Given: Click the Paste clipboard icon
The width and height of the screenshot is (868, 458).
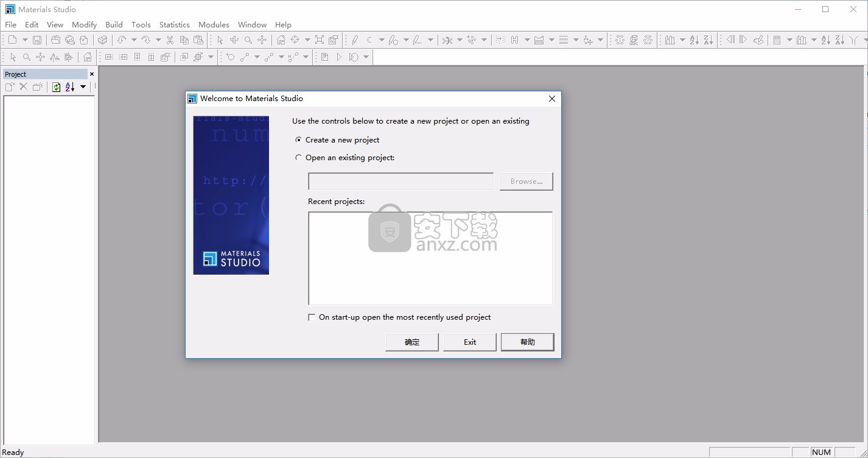Looking at the screenshot, I should (x=198, y=40).
